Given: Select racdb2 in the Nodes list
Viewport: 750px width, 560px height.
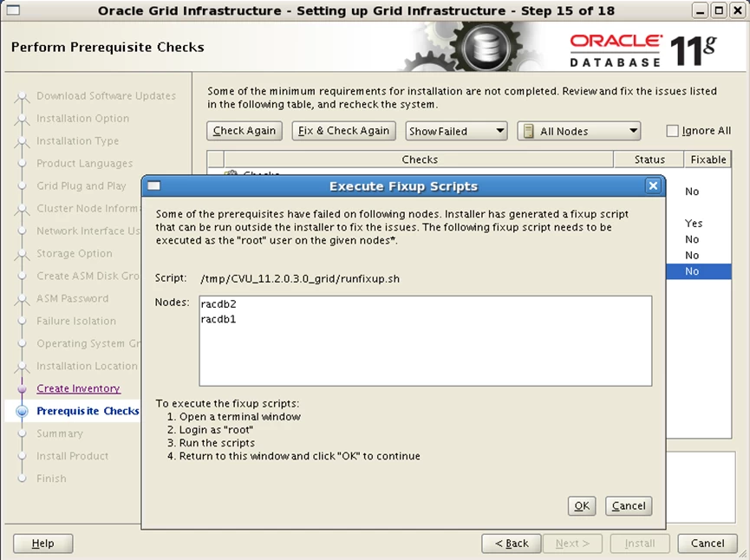Looking at the screenshot, I should pyautogui.click(x=218, y=304).
